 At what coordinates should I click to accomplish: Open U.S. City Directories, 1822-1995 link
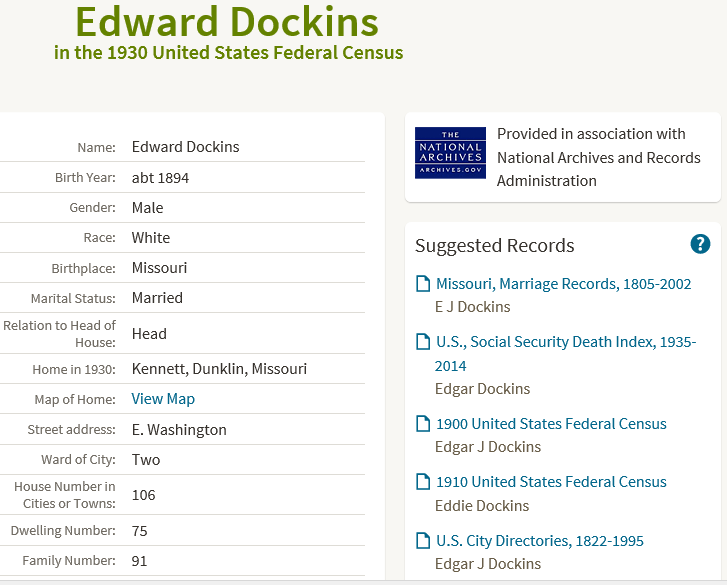(x=540, y=540)
